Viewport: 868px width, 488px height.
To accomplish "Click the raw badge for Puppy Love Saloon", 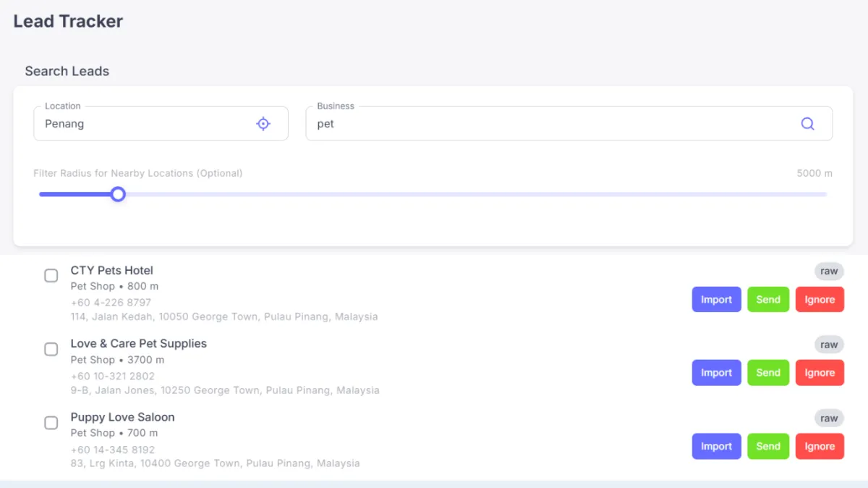I will click(x=829, y=418).
